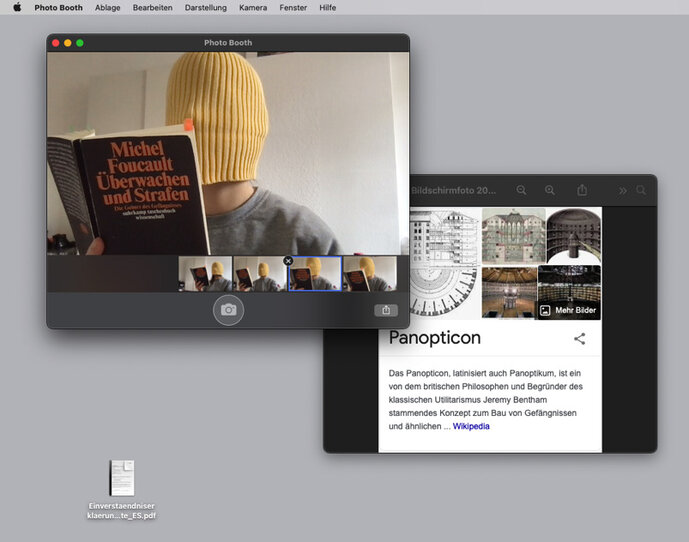The image size is (689, 542).
Task: Take a photo with the camera button
Action: tap(228, 310)
